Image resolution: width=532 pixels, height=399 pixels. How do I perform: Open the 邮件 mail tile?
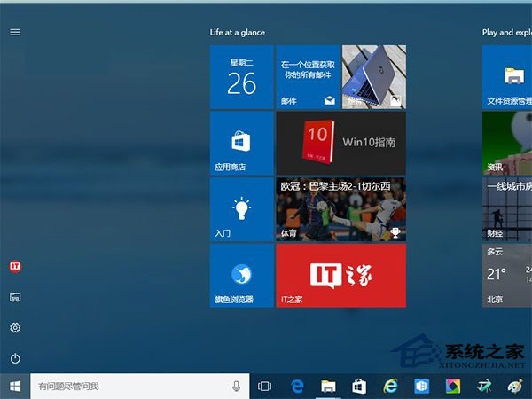(308, 77)
